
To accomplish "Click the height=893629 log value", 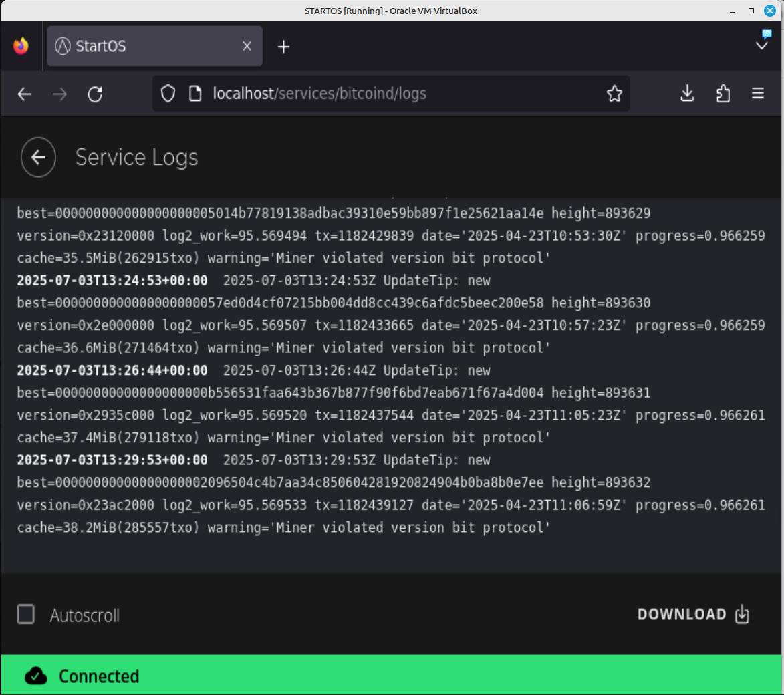I will (x=600, y=213).
